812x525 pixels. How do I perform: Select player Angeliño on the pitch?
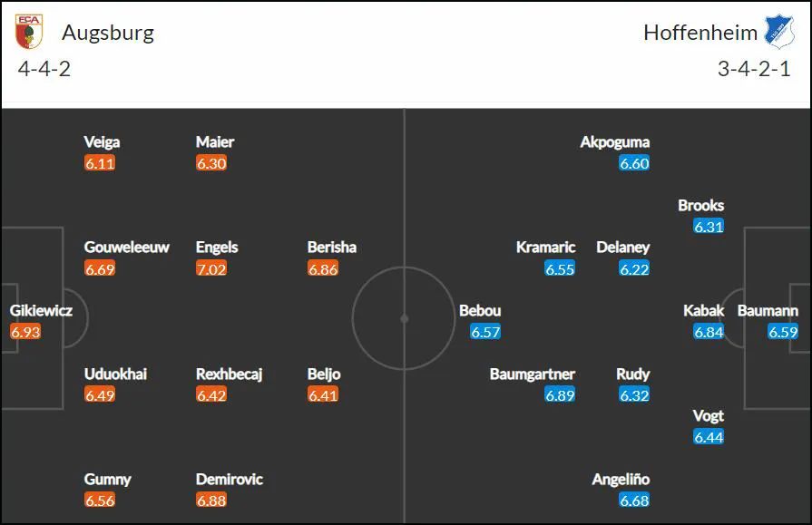[x=621, y=480]
